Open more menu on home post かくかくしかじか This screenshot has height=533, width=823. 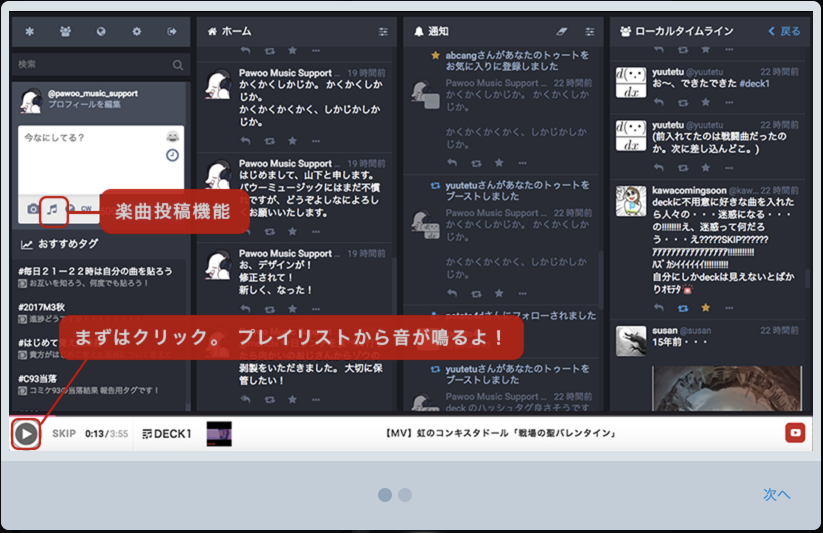click(316, 141)
